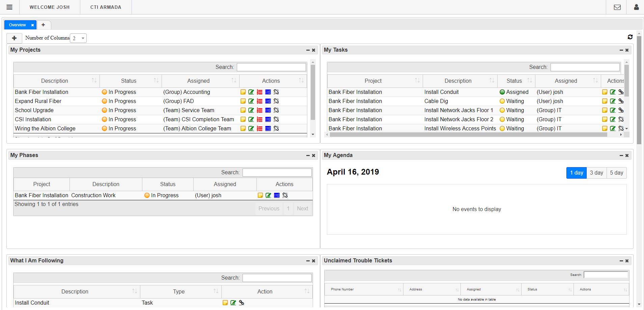The width and height of the screenshot is (644, 310).
Task: Switch agenda to 5 day view
Action: click(616, 173)
